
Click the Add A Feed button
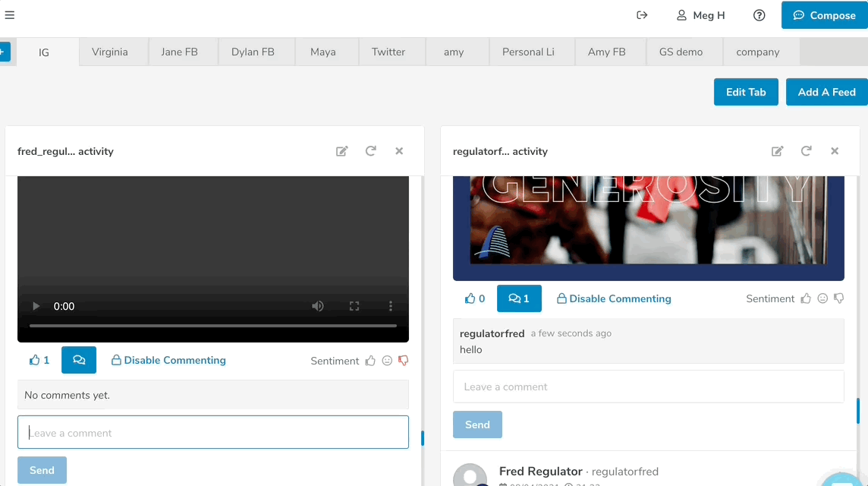pyautogui.click(x=826, y=92)
